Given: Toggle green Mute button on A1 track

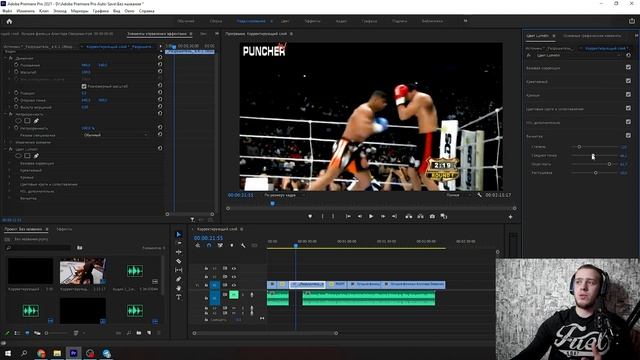Looking at the screenshot, I should tap(233, 294).
